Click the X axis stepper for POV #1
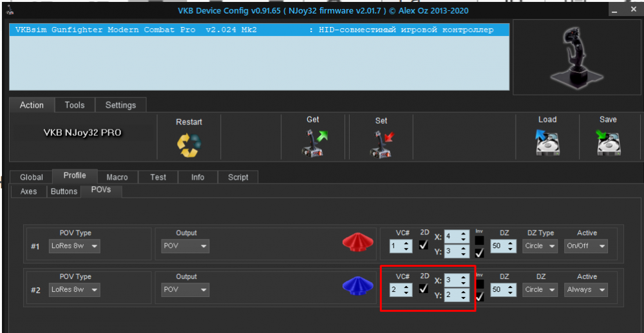 coord(457,236)
